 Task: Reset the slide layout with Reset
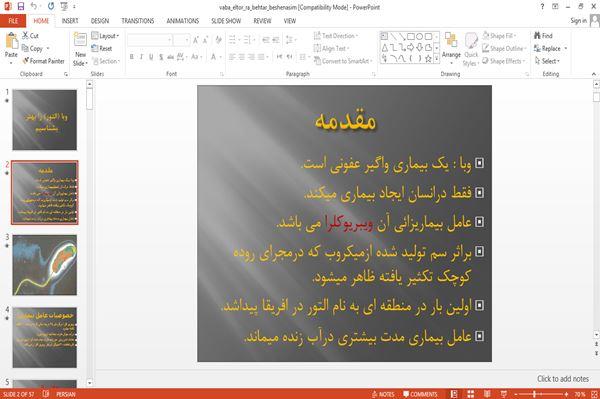pos(102,48)
